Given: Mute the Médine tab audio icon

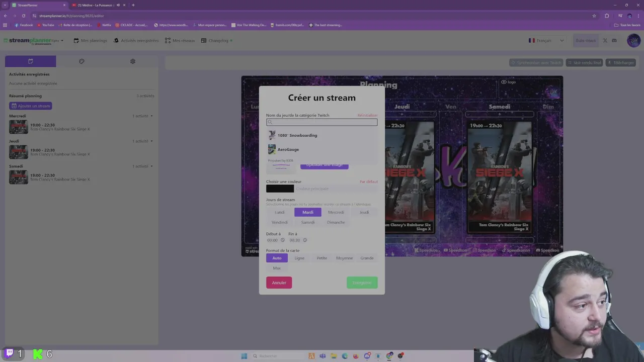Looking at the screenshot, I should tap(118, 5).
